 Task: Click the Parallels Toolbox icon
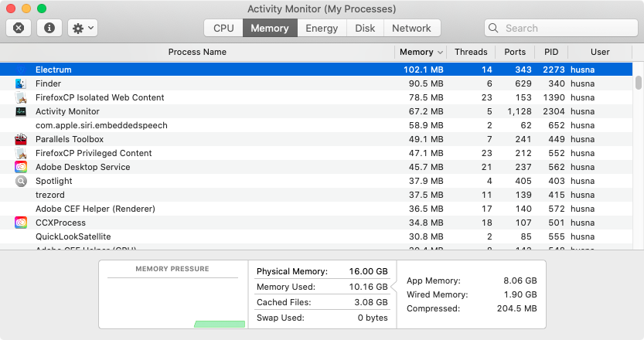point(21,139)
